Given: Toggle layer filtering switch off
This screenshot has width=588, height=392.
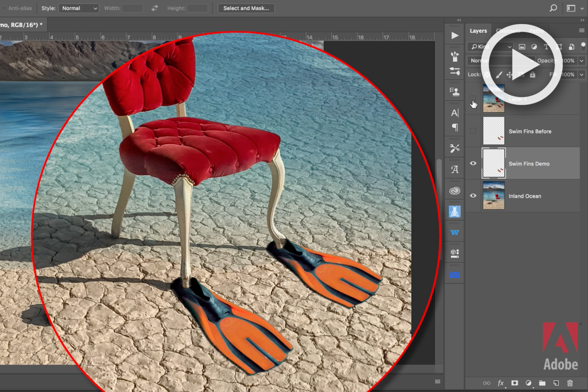Looking at the screenshot, I should tap(583, 46).
